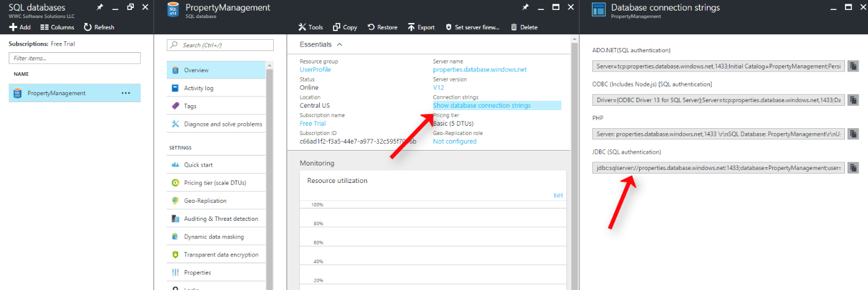Open Pricing tier (scale DTUs)
The width and height of the screenshot is (868, 290).
pyautogui.click(x=216, y=183)
